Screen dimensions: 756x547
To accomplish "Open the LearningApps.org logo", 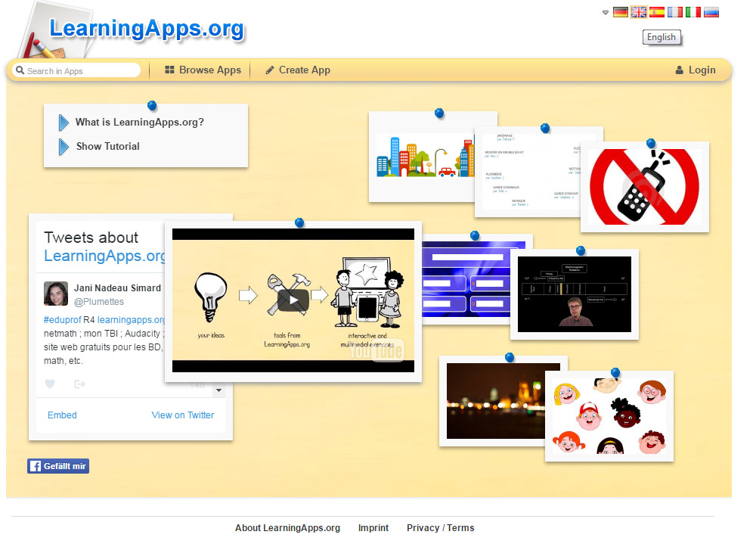I will 147,29.
